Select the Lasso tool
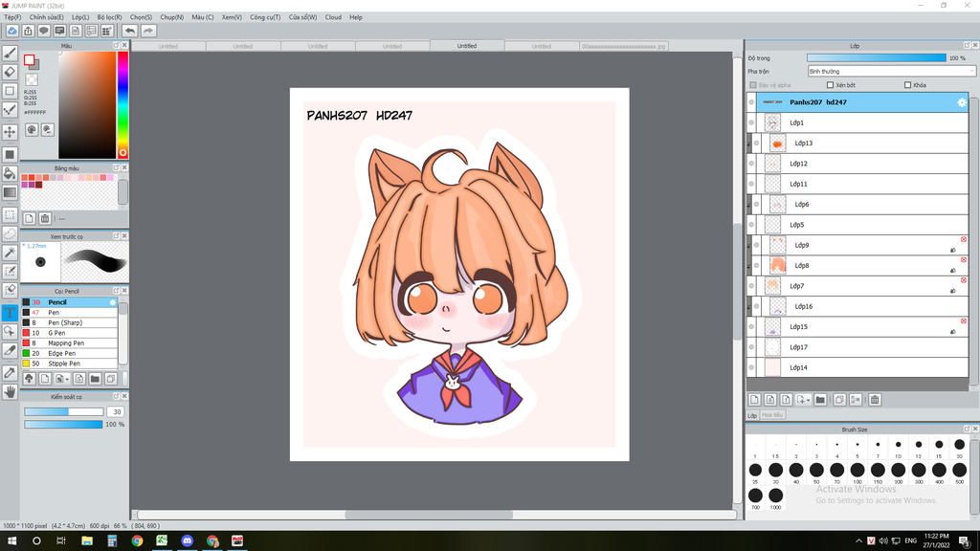The height and width of the screenshot is (551, 980). tap(10, 233)
